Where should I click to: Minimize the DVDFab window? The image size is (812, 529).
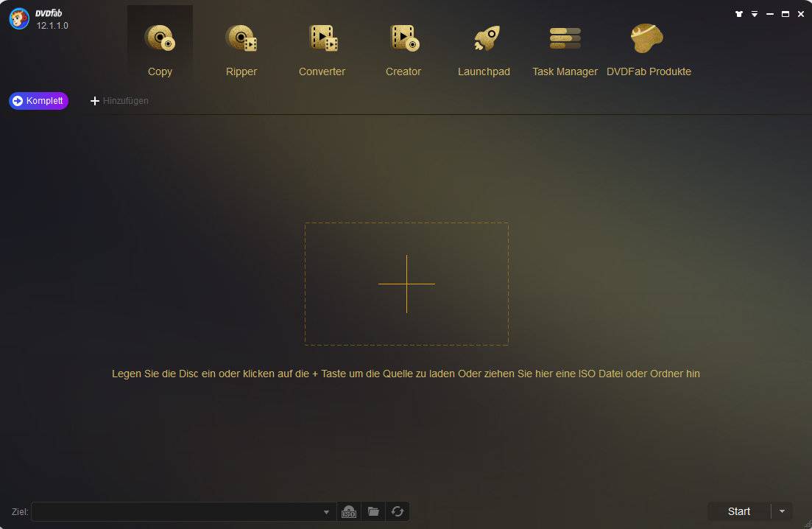pyautogui.click(x=770, y=14)
